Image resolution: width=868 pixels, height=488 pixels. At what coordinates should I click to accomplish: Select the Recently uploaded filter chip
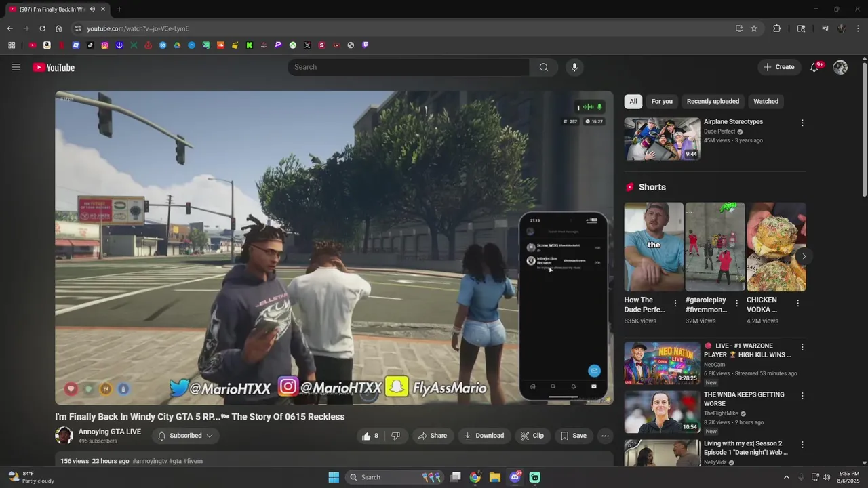tap(713, 101)
